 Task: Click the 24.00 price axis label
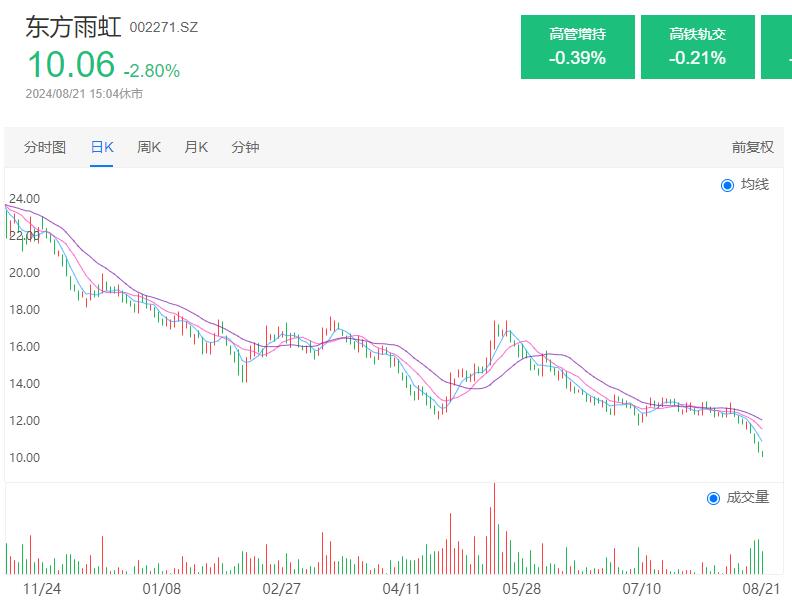click(24, 199)
